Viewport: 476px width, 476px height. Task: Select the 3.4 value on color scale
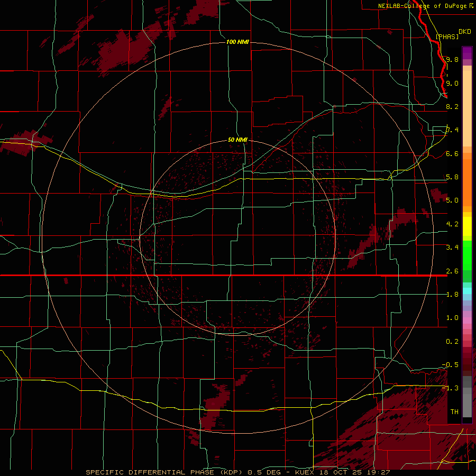452,248
